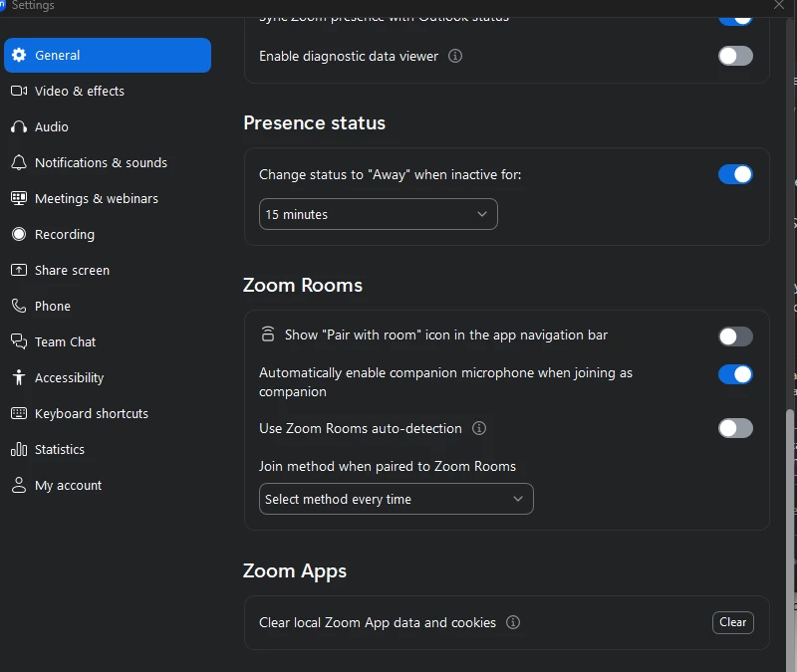Click Join method when paired to Zoom Rooms label
The width and height of the screenshot is (797, 672).
tap(388, 466)
